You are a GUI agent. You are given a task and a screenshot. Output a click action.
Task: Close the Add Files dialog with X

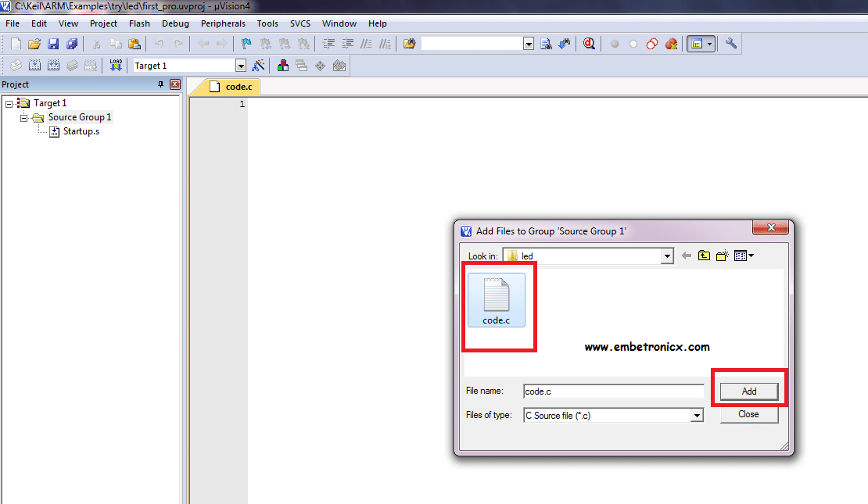(x=770, y=227)
